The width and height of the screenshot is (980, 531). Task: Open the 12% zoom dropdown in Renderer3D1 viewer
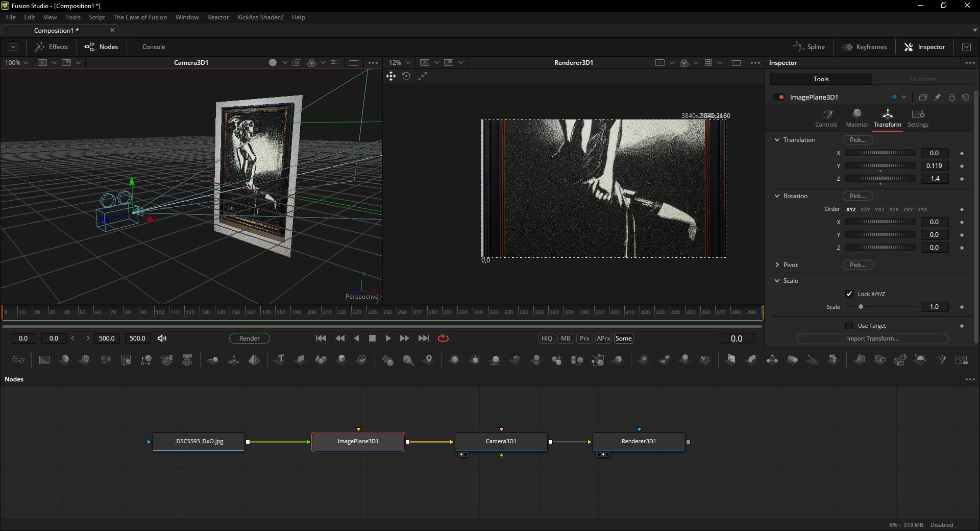tap(400, 62)
